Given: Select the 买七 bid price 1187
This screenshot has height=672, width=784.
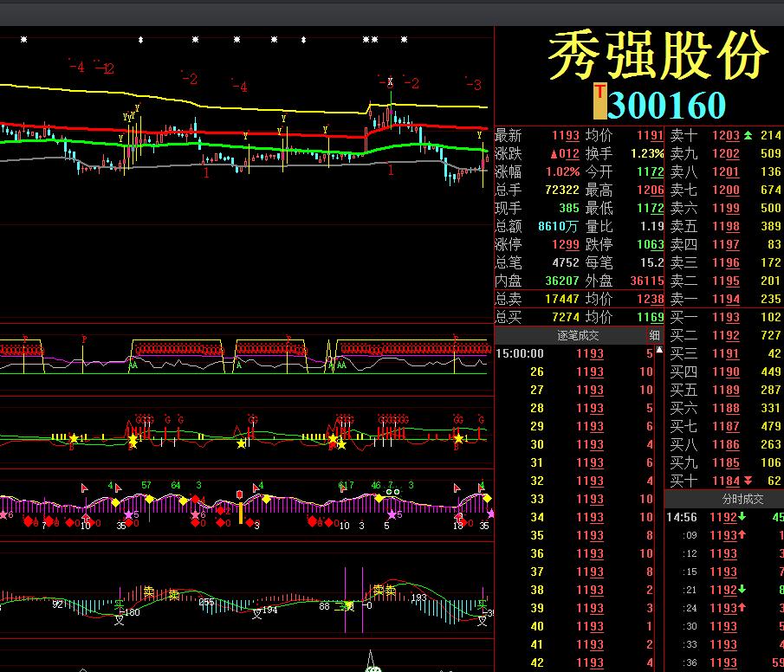Looking at the screenshot, I should click(725, 426).
